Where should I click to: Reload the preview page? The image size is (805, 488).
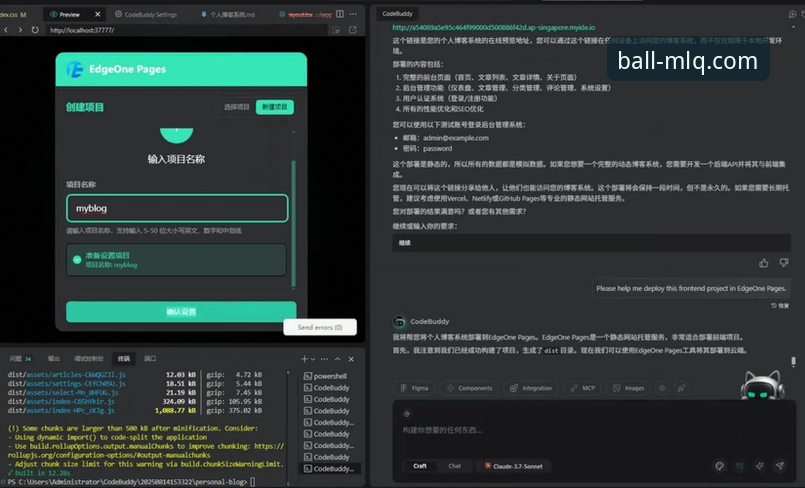[35, 30]
